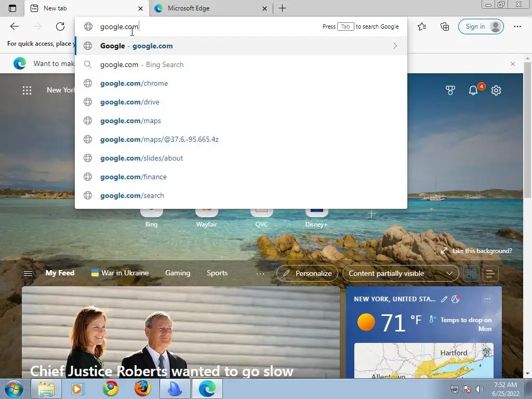Image resolution: width=532 pixels, height=399 pixels.
Task: Choose google.com/maps/@37.6,-95.665,4z suggestion
Action: click(241, 139)
